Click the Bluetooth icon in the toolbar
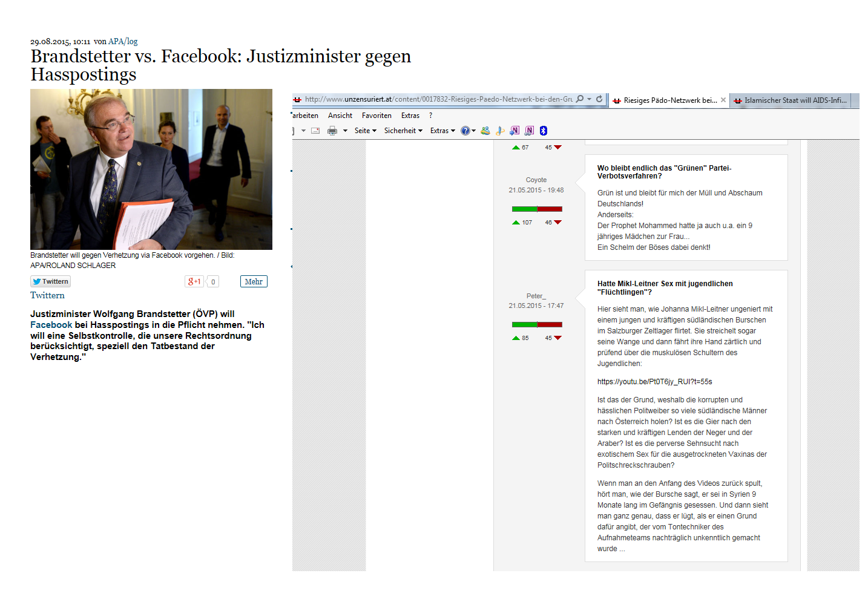The height and width of the screenshot is (602, 868). (544, 131)
